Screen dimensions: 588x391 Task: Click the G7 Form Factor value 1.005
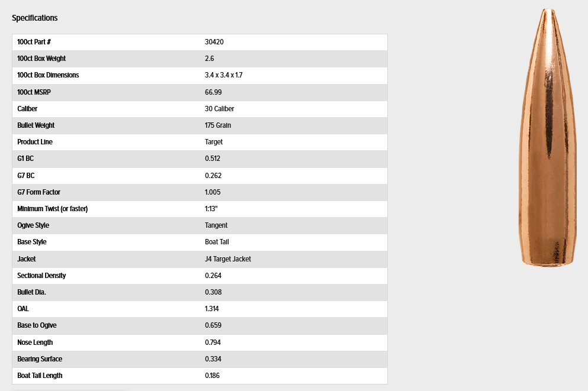pos(213,192)
